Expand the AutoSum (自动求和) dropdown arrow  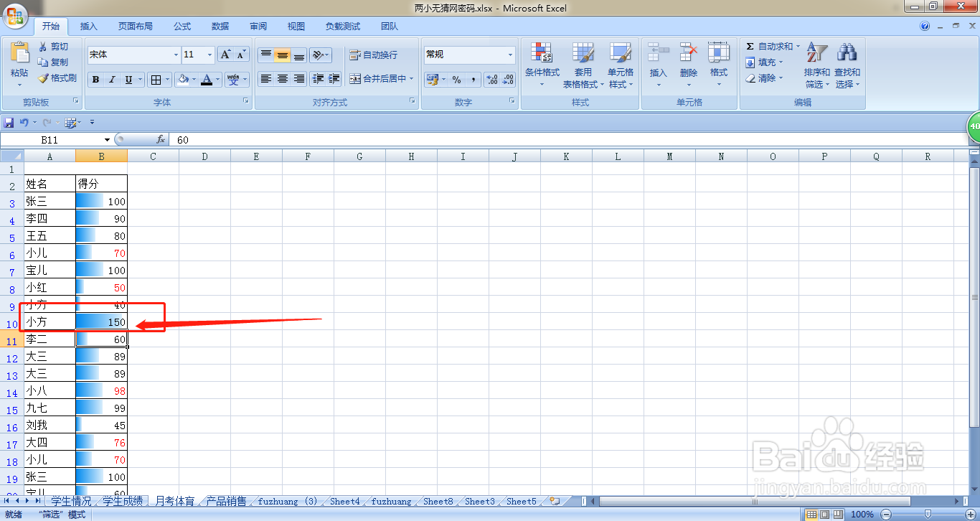click(x=798, y=47)
